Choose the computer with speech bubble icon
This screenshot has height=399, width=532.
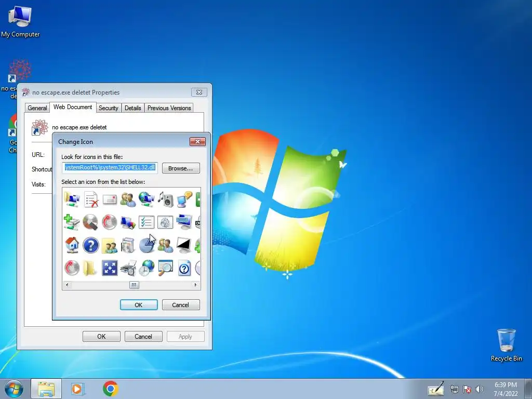pyautogui.click(x=184, y=199)
